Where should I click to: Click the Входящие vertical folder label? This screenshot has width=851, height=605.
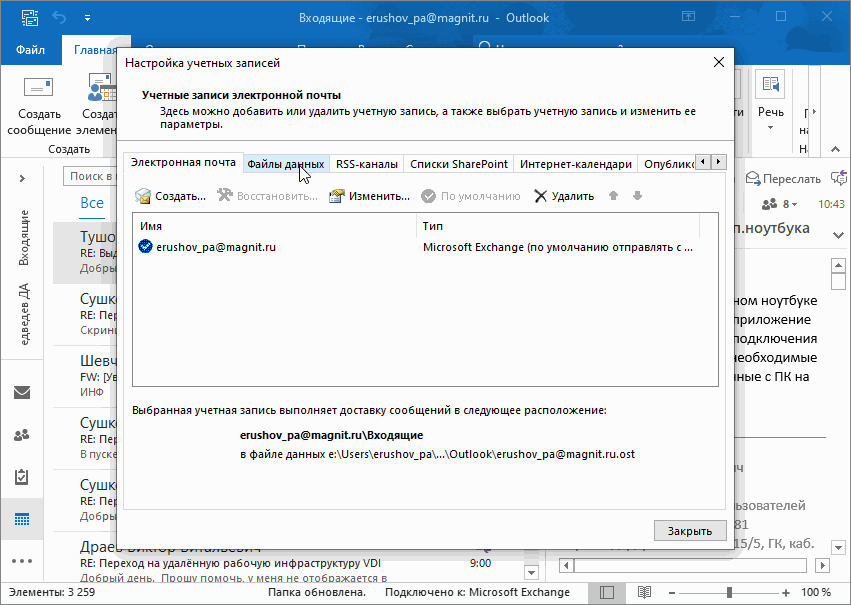click(24, 238)
